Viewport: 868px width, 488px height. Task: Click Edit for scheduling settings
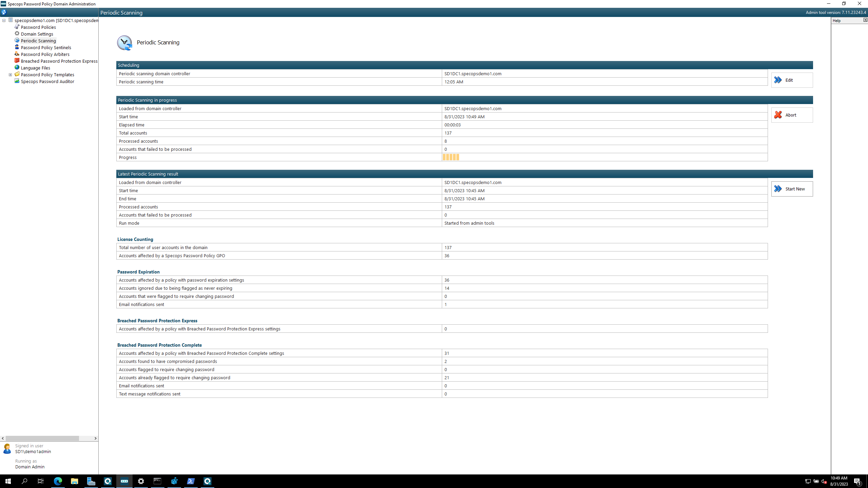coord(792,80)
